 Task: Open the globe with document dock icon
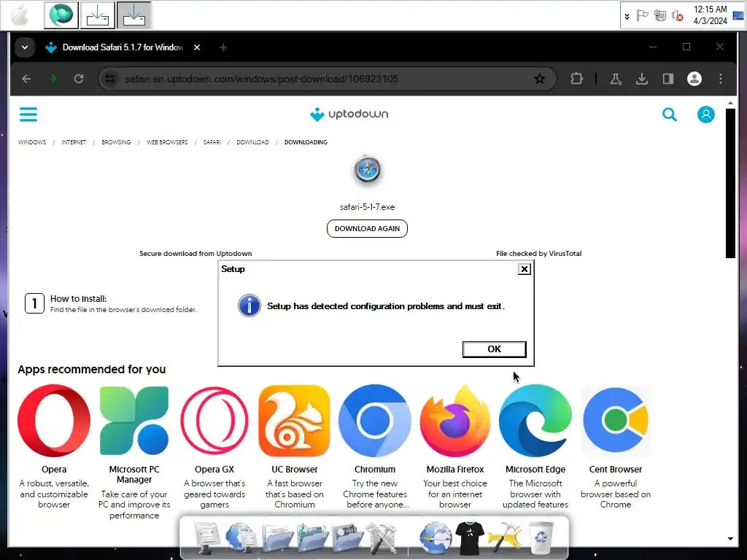coord(241,537)
